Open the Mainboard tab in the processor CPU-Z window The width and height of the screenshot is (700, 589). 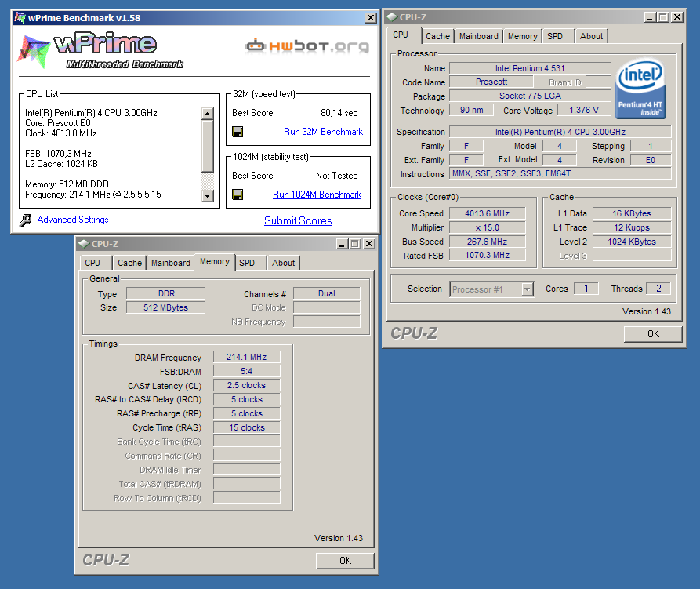coord(479,36)
